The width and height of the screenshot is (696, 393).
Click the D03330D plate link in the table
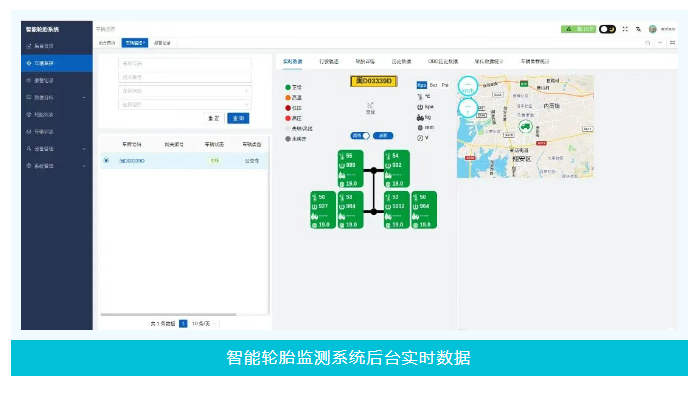[132, 161]
